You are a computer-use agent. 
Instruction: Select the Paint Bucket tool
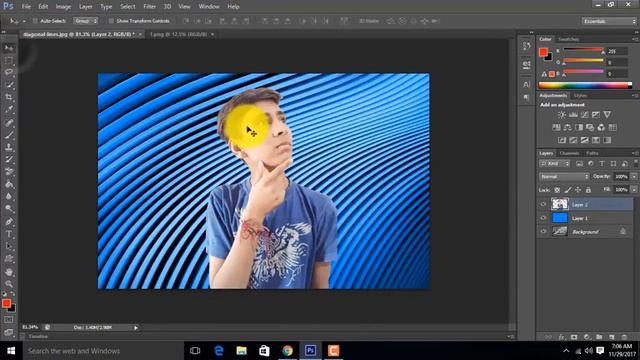pos(9,184)
